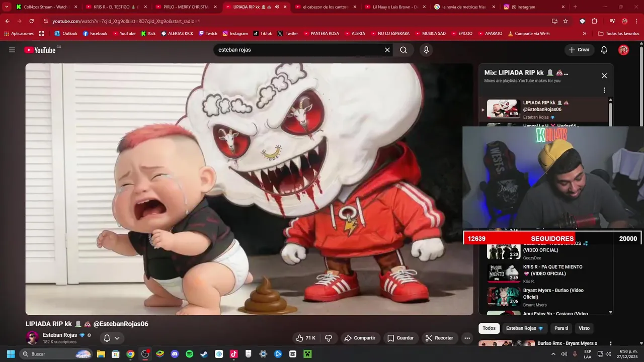The width and height of the screenshot is (644, 362).
Task: Bookmark this page with the star
Action: pyautogui.click(x=566, y=21)
